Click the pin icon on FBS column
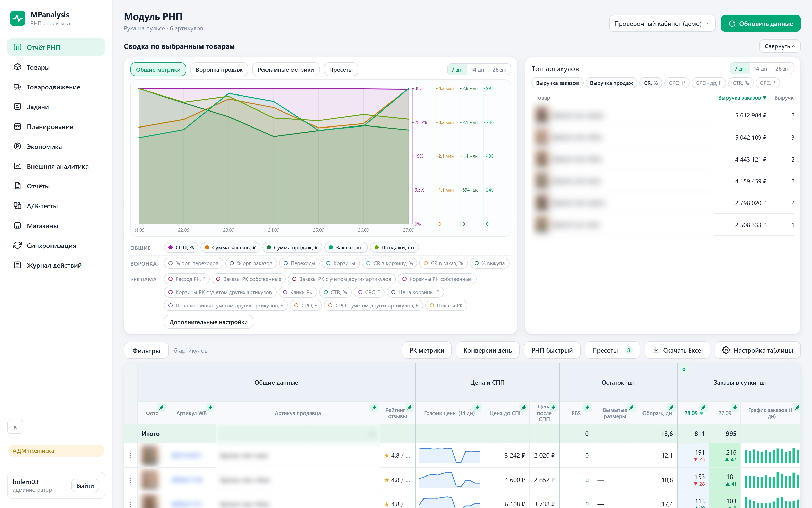This screenshot has width=812, height=508. click(x=587, y=407)
